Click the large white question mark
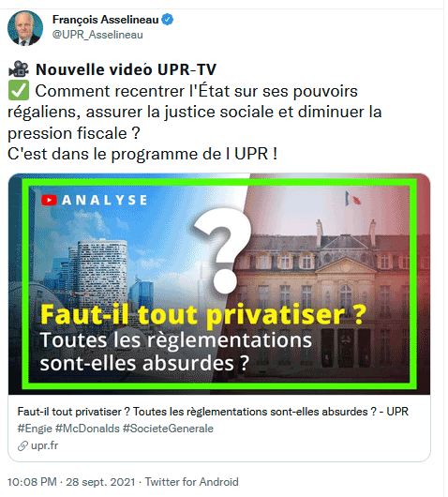The width and height of the screenshot is (448, 497). [x=223, y=251]
